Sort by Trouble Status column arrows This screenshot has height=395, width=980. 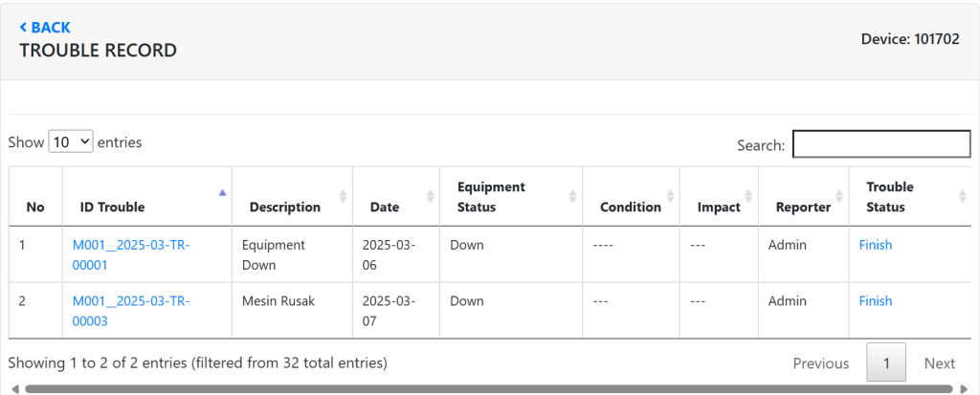coord(961,196)
